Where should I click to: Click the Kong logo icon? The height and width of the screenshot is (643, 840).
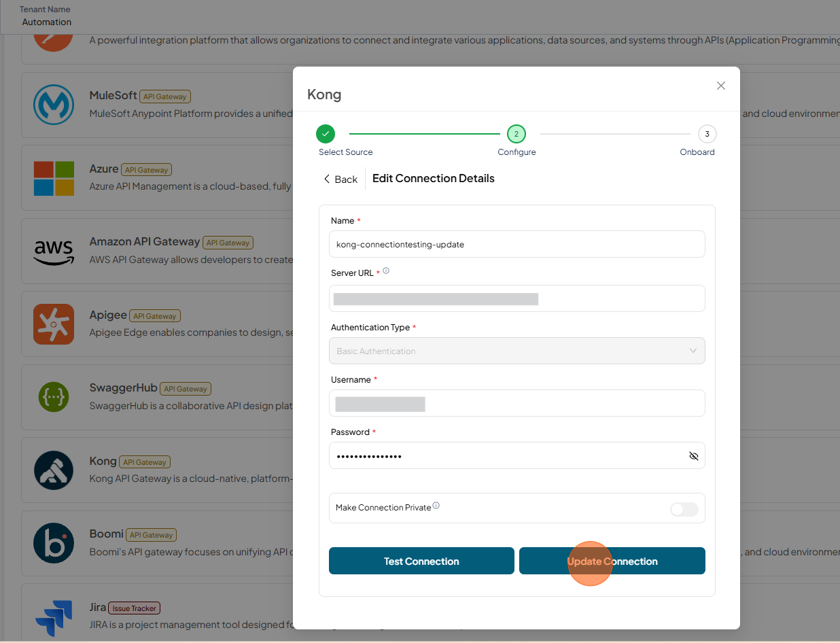54,470
